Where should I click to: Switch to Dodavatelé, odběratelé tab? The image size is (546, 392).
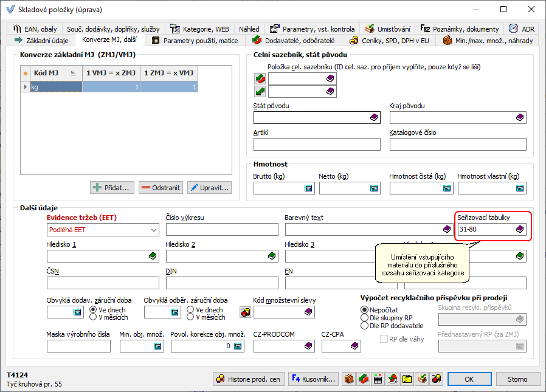[293, 41]
